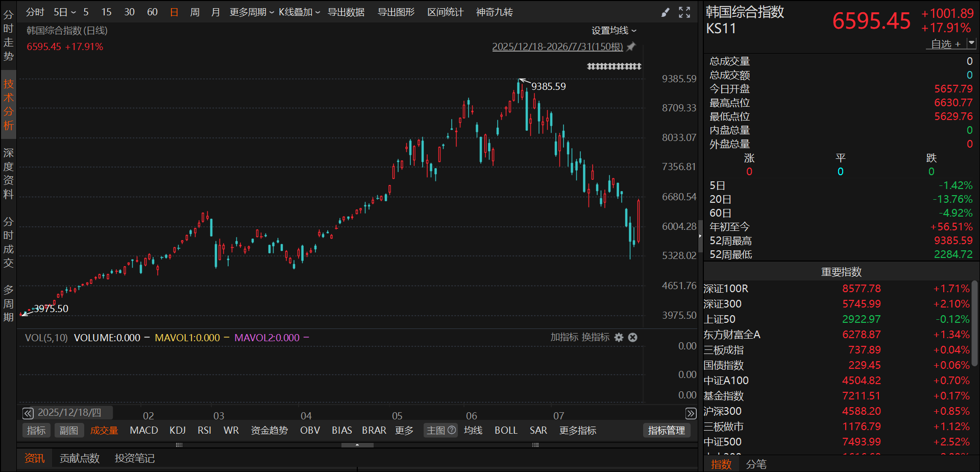Select the RSI indicator

pos(204,430)
